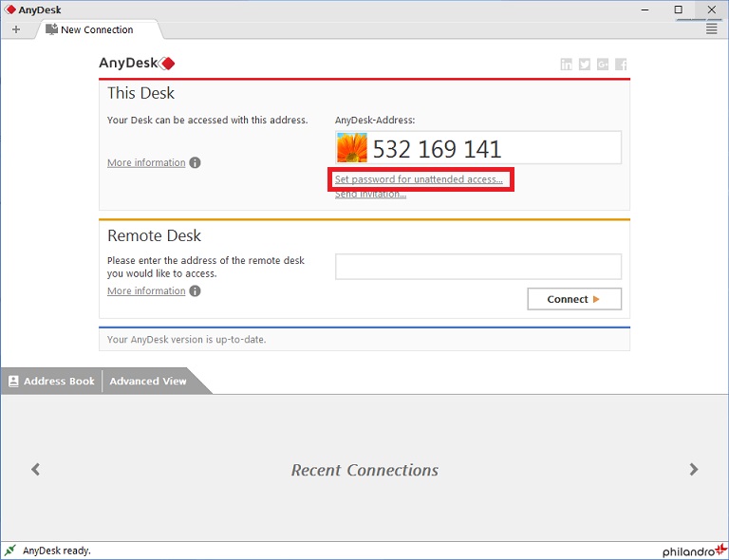Viewport: 729px width, 560px height.
Task: Click AnyDesk ready status text
Action: tap(57, 551)
